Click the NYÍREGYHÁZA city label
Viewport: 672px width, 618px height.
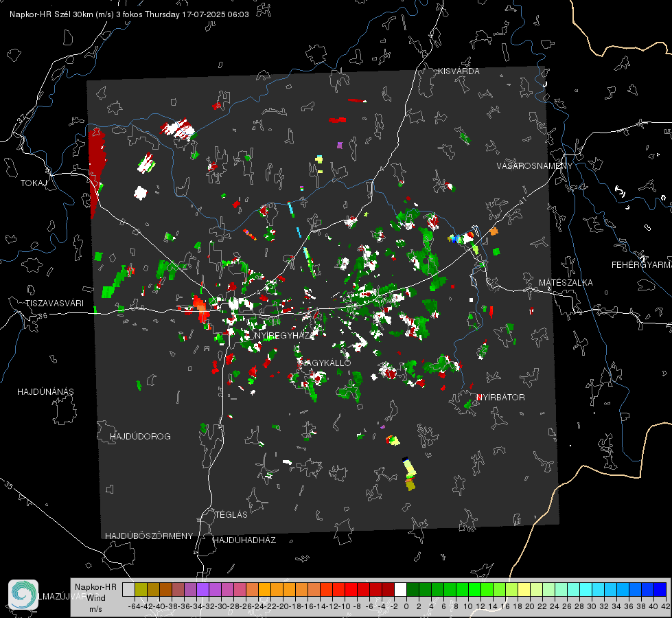pos(283,335)
